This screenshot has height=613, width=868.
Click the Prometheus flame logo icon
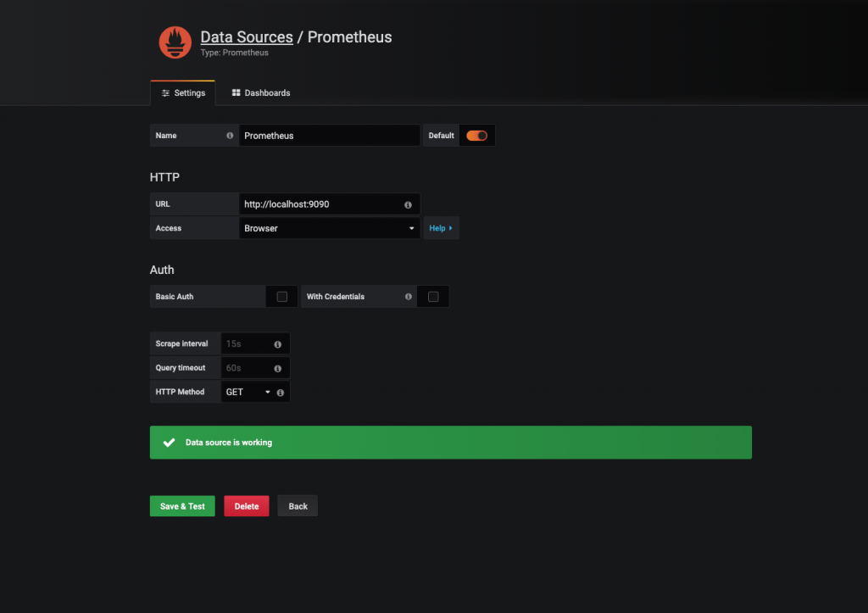coord(175,42)
